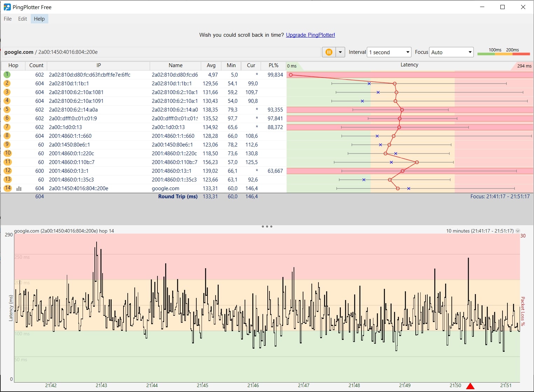The height and width of the screenshot is (392, 534).
Task: Open the Help menu
Action: pos(39,19)
